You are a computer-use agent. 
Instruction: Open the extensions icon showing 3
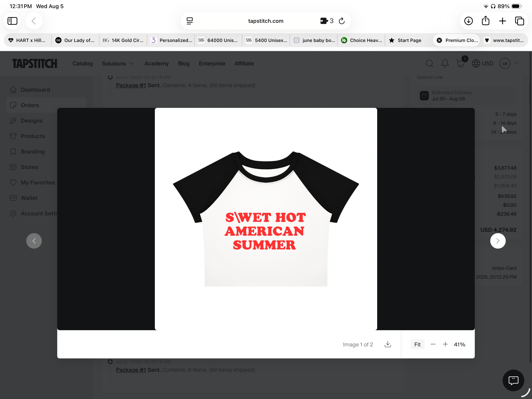click(327, 21)
